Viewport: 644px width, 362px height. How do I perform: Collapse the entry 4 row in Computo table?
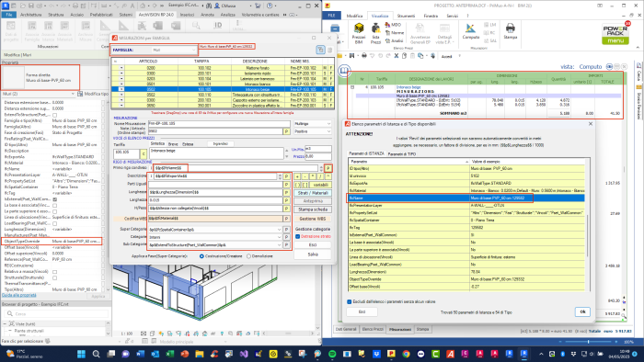352,87
